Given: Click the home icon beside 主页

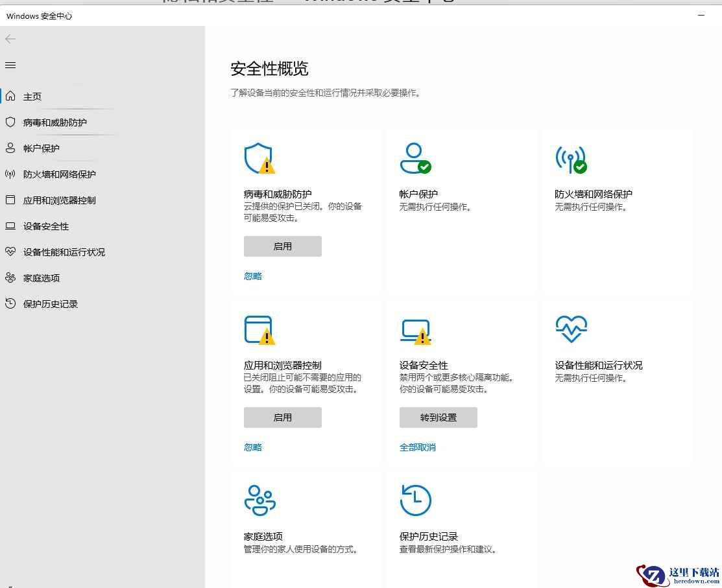Looking at the screenshot, I should coord(10,96).
